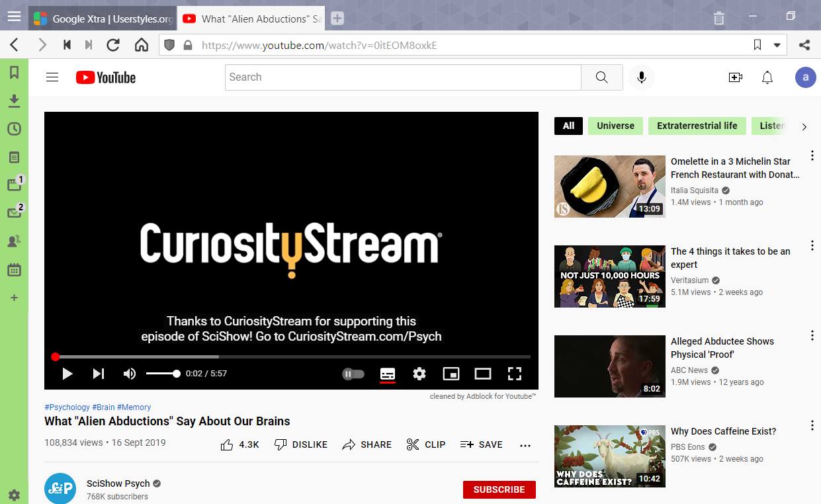This screenshot has height=504, width=821.
Task: Enter fullscreen with the player icon
Action: (515, 374)
